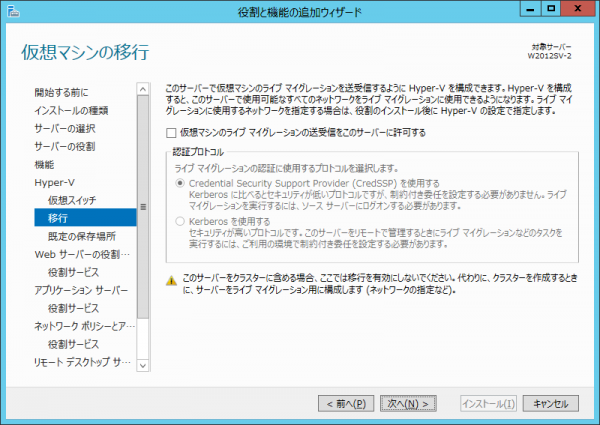Go to インストールの種類 step
The image size is (600, 425).
click(71, 110)
